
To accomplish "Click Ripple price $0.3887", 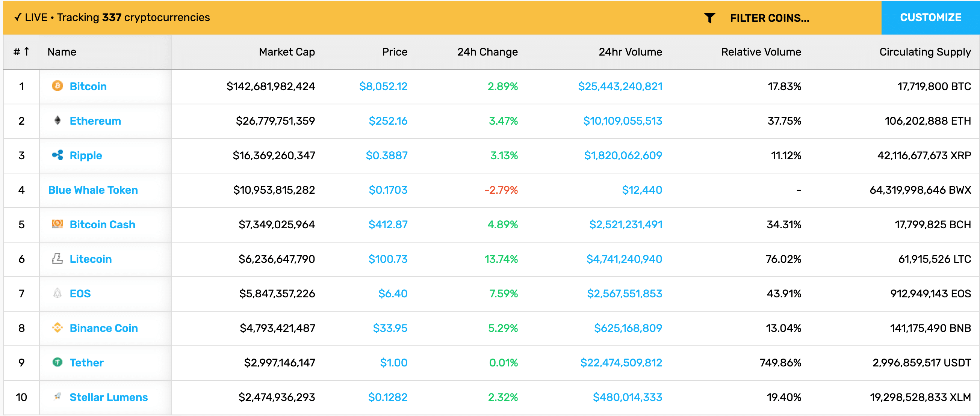I will tap(387, 155).
